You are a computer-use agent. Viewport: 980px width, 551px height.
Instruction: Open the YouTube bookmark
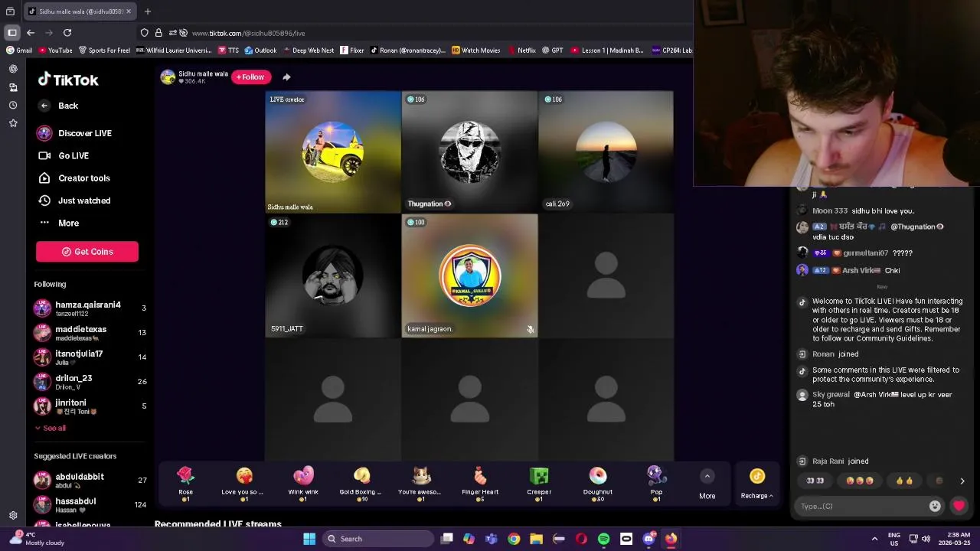coord(55,51)
